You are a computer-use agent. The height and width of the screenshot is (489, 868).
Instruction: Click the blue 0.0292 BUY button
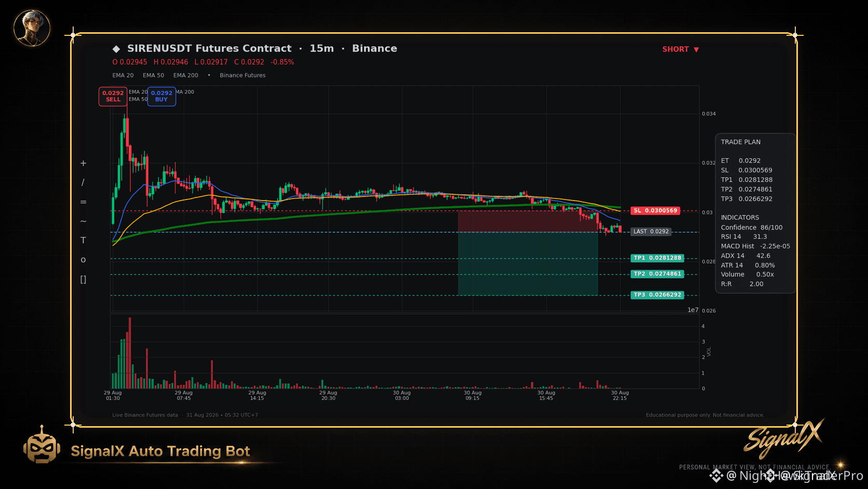pos(161,96)
